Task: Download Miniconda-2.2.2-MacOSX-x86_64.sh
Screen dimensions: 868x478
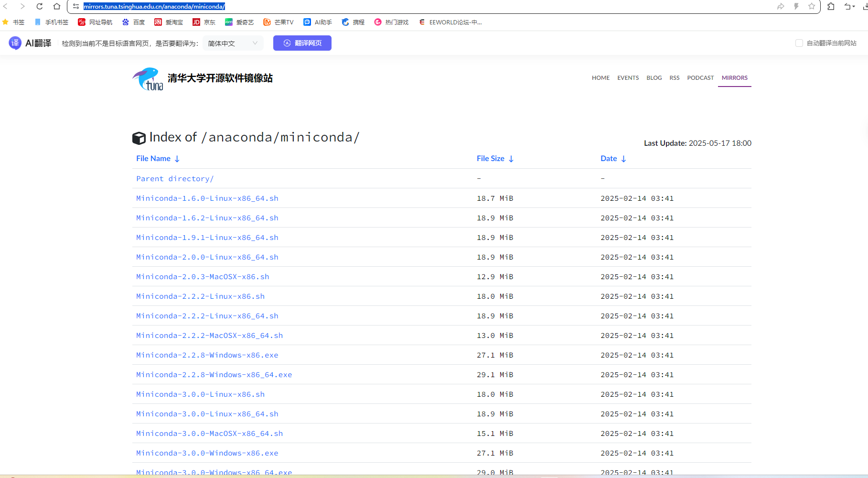Action: (x=209, y=336)
